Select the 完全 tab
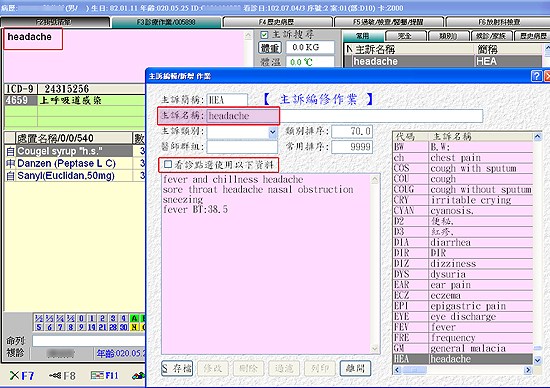The width and height of the screenshot is (550, 388). (x=405, y=36)
